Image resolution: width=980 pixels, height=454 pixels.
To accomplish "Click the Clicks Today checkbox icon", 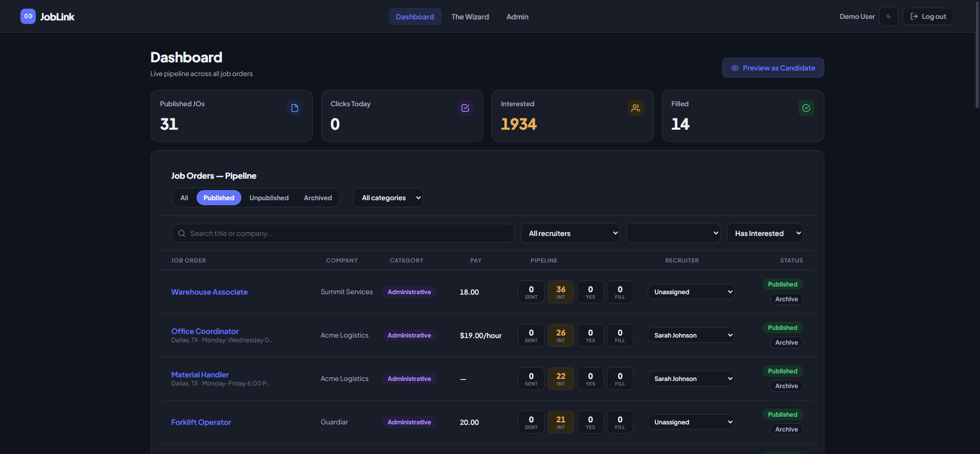I will pyautogui.click(x=465, y=108).
